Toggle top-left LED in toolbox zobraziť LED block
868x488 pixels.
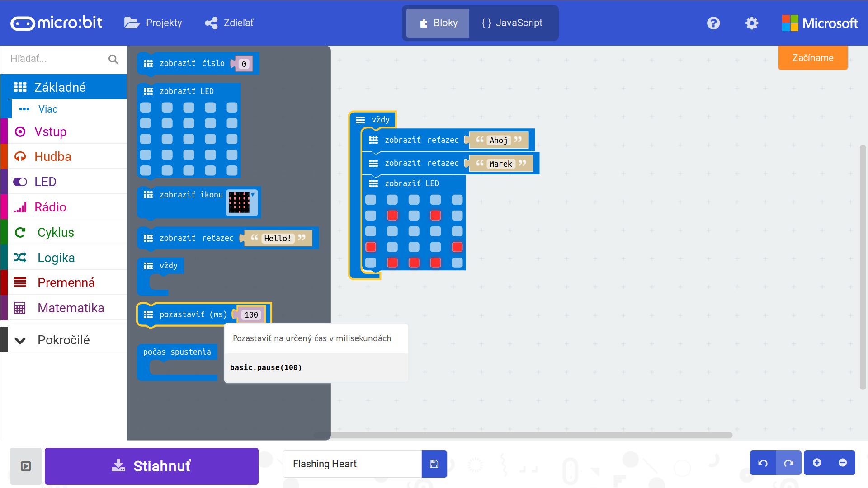(146, 108)
